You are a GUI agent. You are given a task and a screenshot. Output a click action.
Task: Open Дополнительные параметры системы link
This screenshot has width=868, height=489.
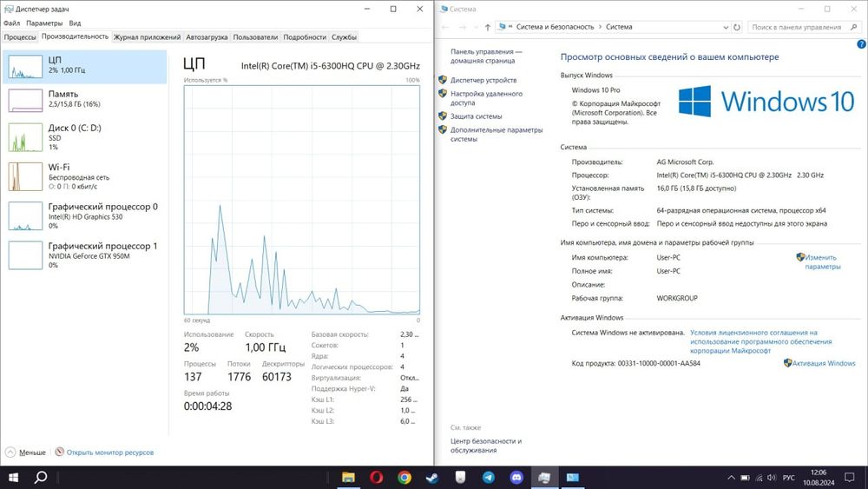[x=496, y=135]
